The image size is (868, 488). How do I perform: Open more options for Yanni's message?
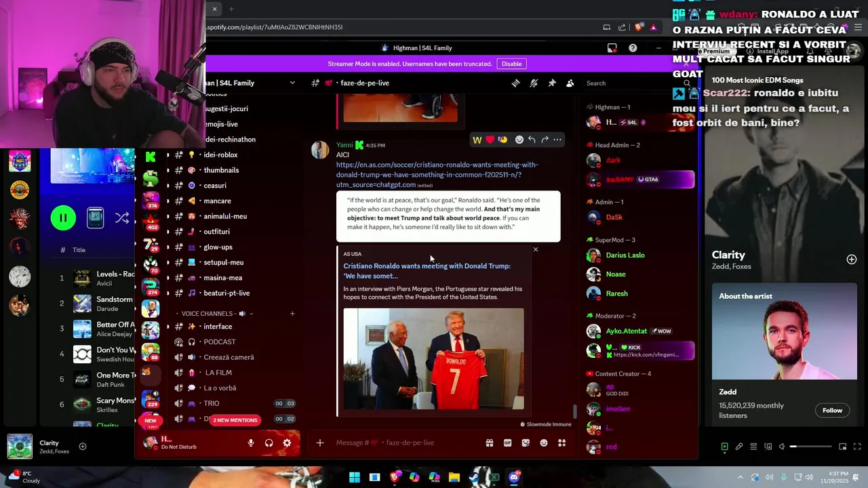click(x=557, y=140)
